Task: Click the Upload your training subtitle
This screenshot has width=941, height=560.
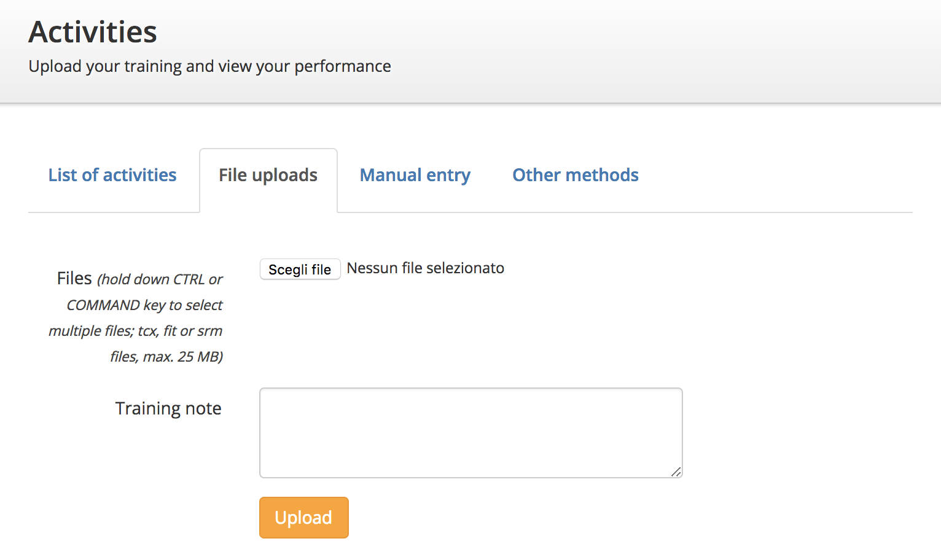Action: [x=209, y=66]
